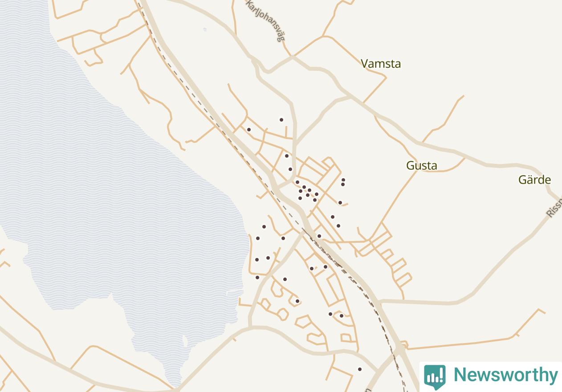Click the left dot of the southern loop-road pair

click(330, 314)
